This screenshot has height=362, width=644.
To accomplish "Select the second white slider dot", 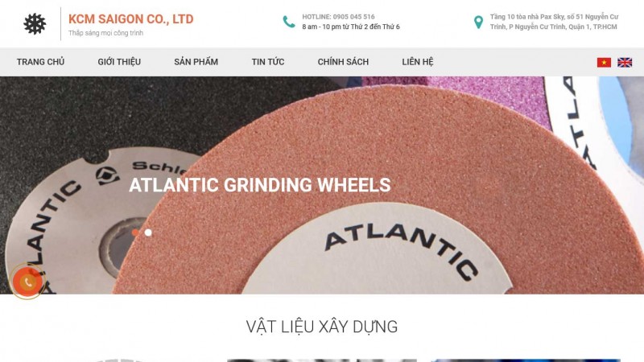I will coord(148,232).
